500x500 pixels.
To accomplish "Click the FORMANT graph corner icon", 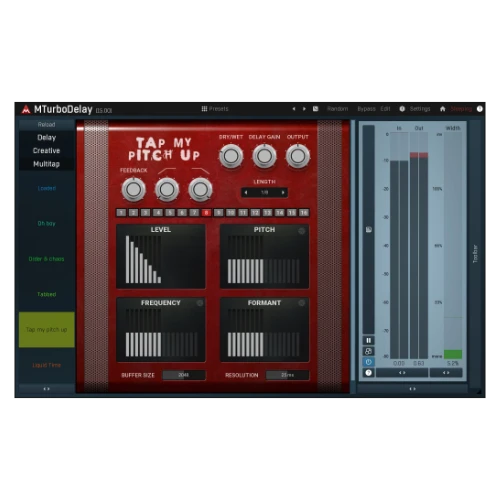I will pos(301,303).
